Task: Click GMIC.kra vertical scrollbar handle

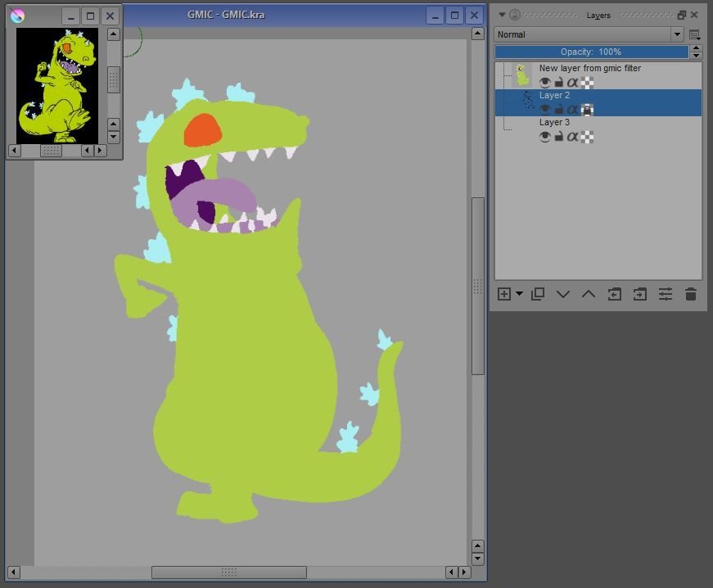Action: 477,286
